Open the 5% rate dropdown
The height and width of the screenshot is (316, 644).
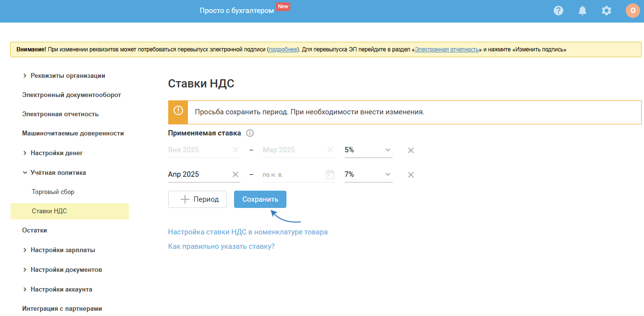369,150
